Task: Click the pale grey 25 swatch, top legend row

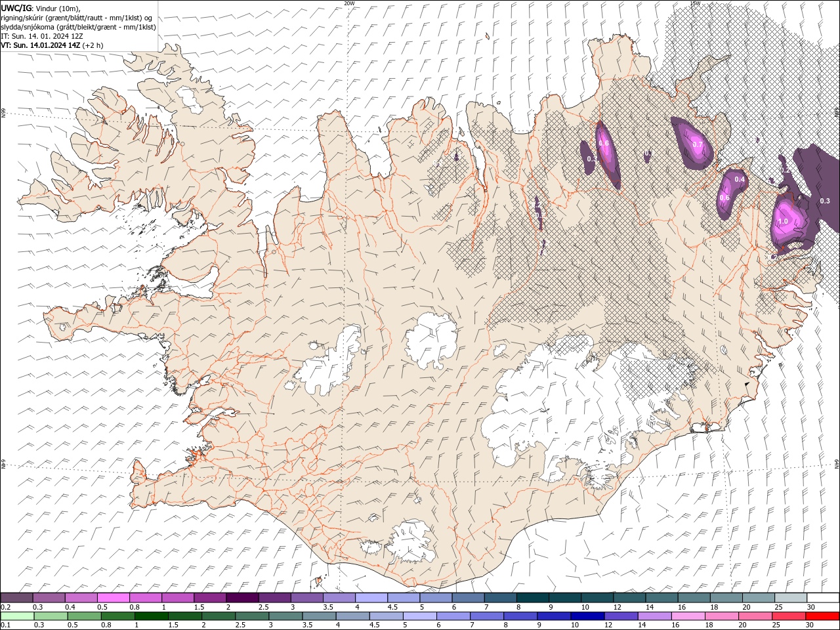Action: pos(791,598)
